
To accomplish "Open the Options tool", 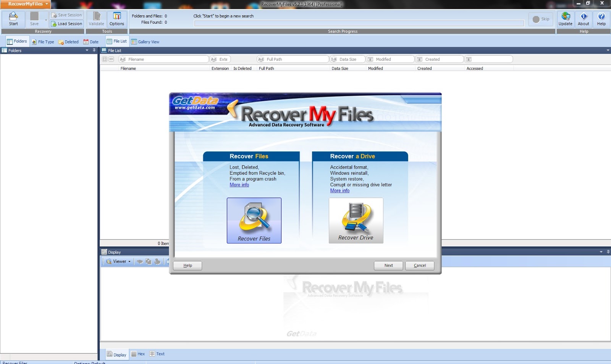I will (x=117, y=19).
